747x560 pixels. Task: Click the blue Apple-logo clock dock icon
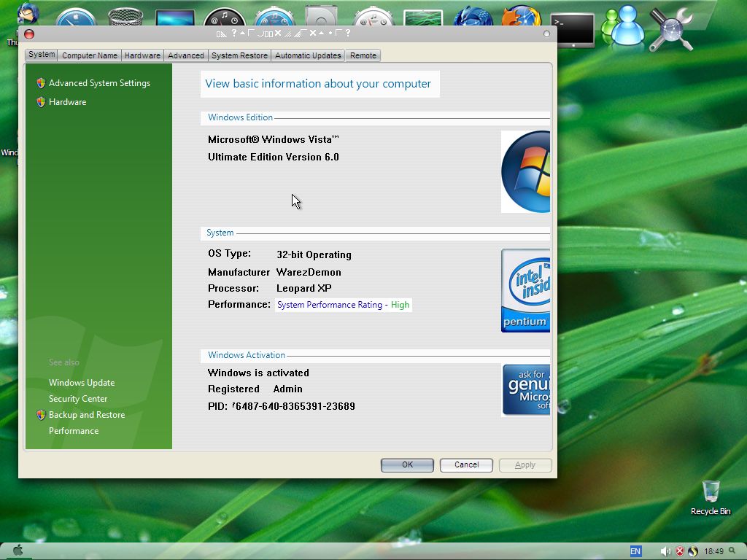point(76,17)
